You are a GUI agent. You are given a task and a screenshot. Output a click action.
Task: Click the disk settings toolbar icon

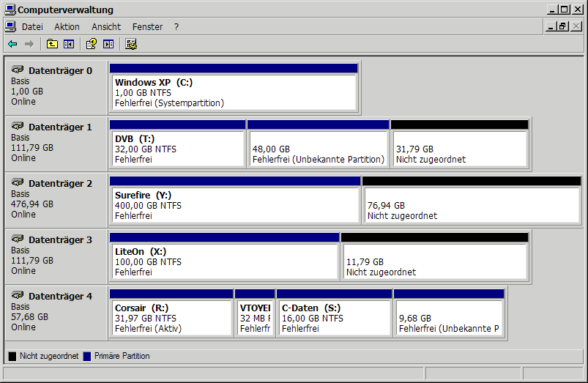(131, 44)
